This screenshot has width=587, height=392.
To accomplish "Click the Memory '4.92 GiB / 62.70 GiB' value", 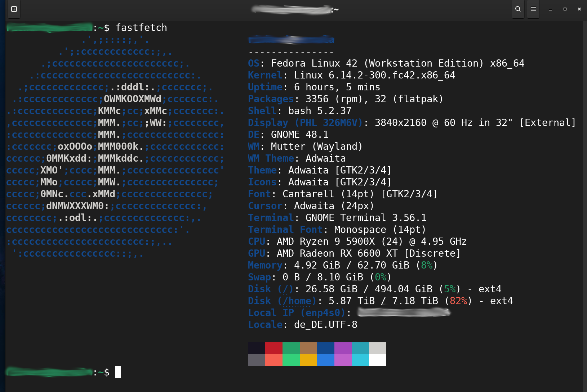I will point(352,265).
